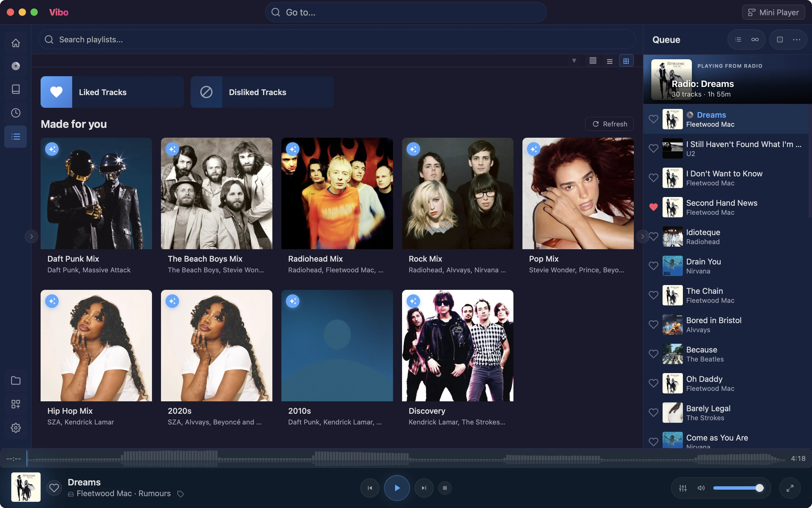Mute via the speaker volume icon
This screenshot has height=508, width=812.
[x=701, y=488]
